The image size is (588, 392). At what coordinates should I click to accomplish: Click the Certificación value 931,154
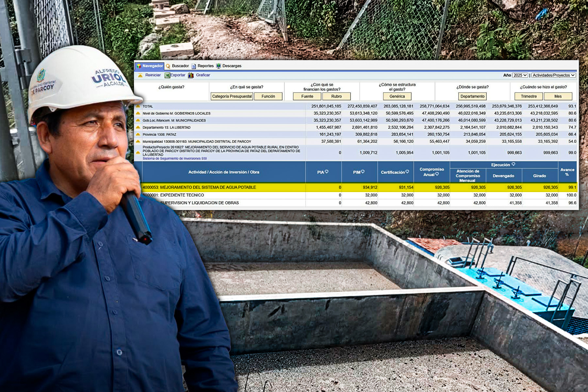click(406, 187)
